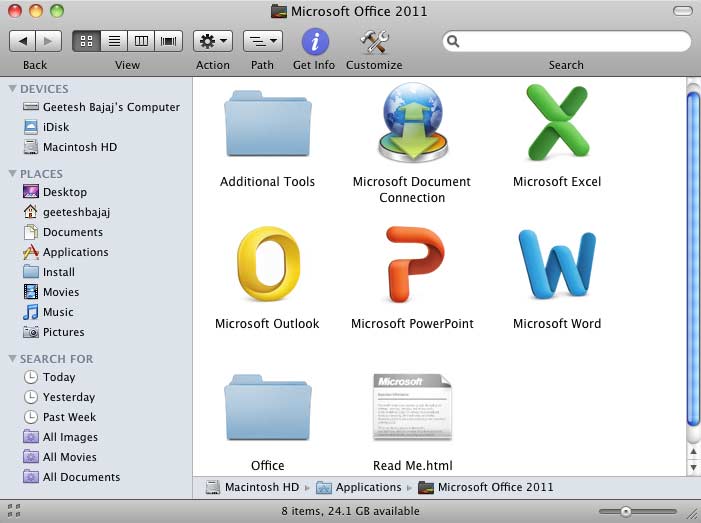
Task: Show files from Today
Action: [49, 377]
